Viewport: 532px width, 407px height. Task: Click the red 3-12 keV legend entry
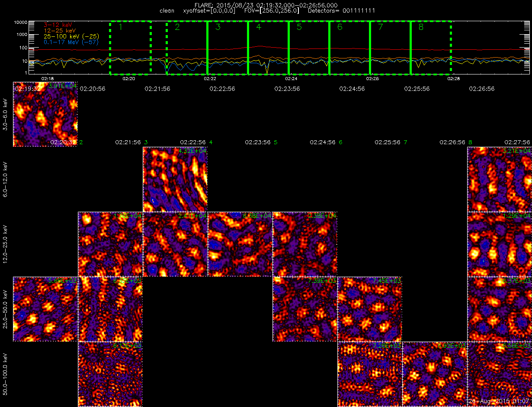click(58, 26)
